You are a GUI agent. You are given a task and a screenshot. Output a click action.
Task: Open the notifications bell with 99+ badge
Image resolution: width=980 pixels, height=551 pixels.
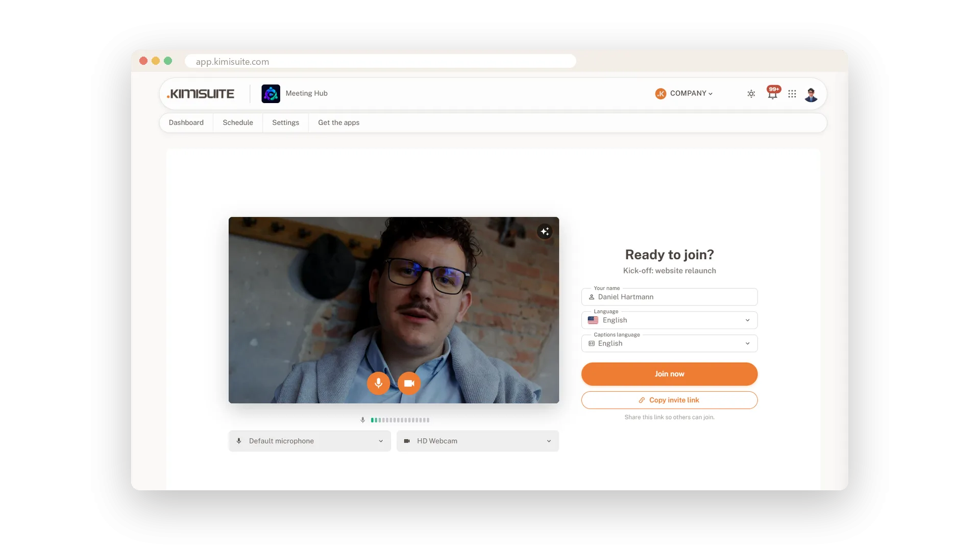point(773,93)
